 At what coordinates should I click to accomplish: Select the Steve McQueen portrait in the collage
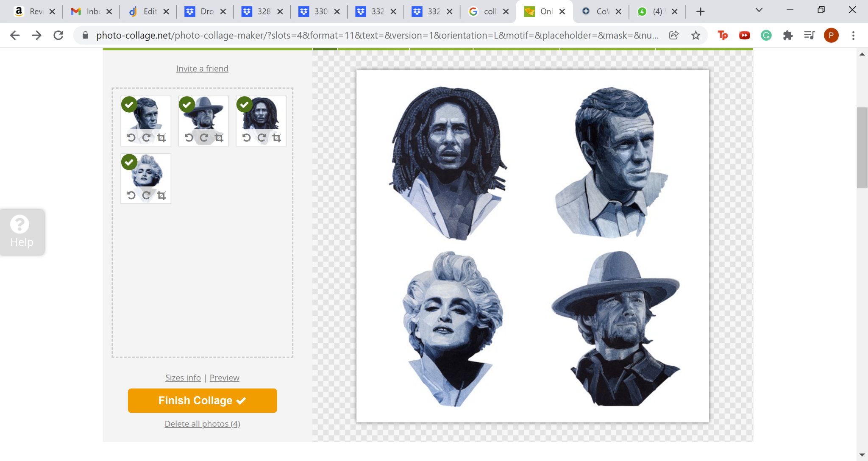click(611, 162)
